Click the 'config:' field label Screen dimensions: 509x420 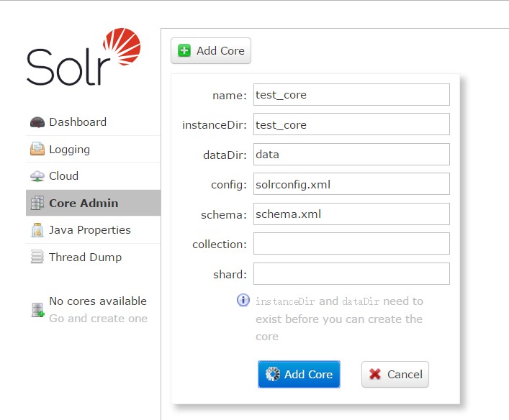click(x=229, y=185)
